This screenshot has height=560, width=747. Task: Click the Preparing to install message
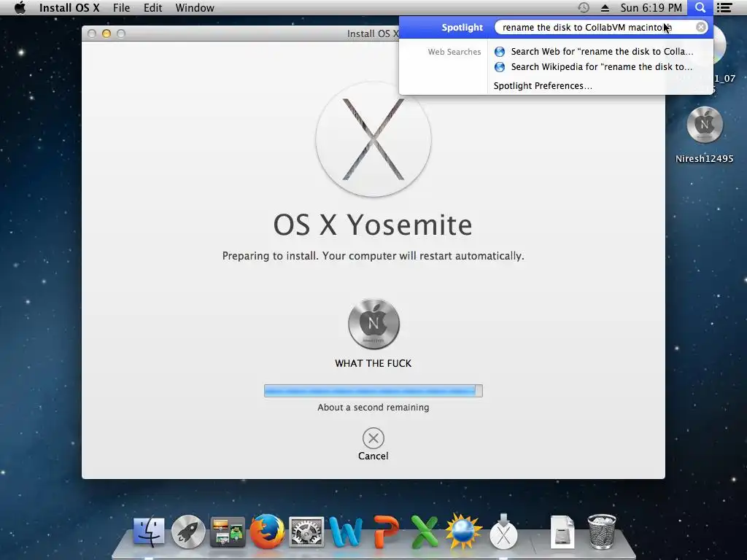click(x=373, y=256)
